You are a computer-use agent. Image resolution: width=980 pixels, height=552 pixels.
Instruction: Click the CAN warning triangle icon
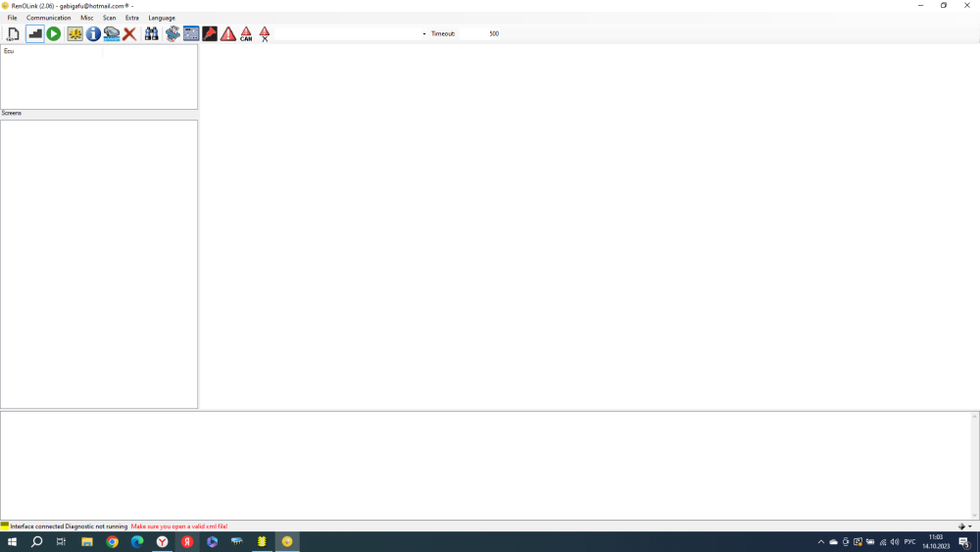point(246,34)
